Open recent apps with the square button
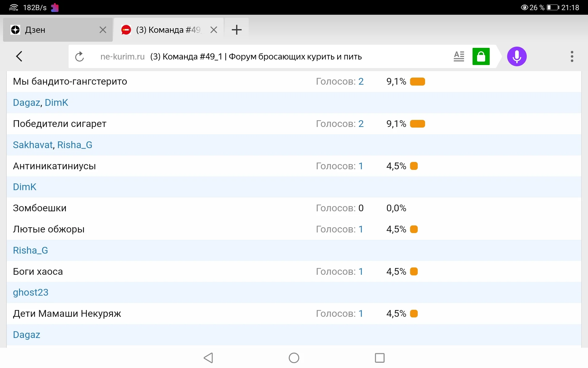588x368 pixels. click(x=379, y=358)
